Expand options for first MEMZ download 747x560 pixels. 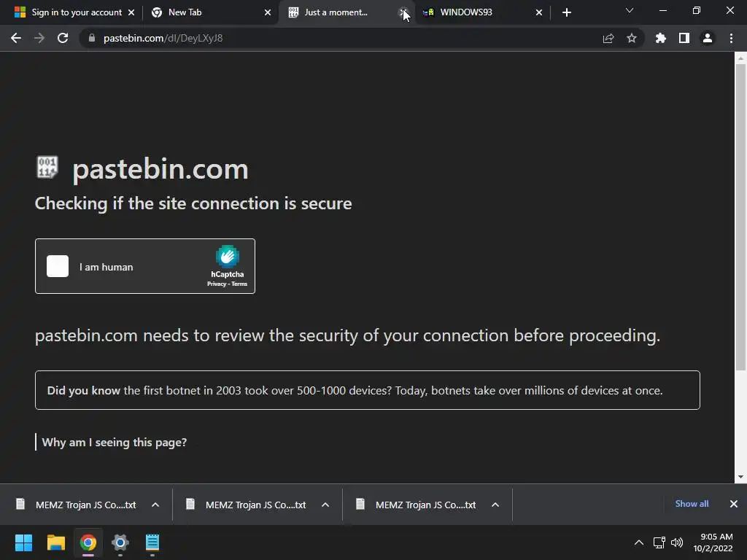pyautogui.click(x=155, y=505)
